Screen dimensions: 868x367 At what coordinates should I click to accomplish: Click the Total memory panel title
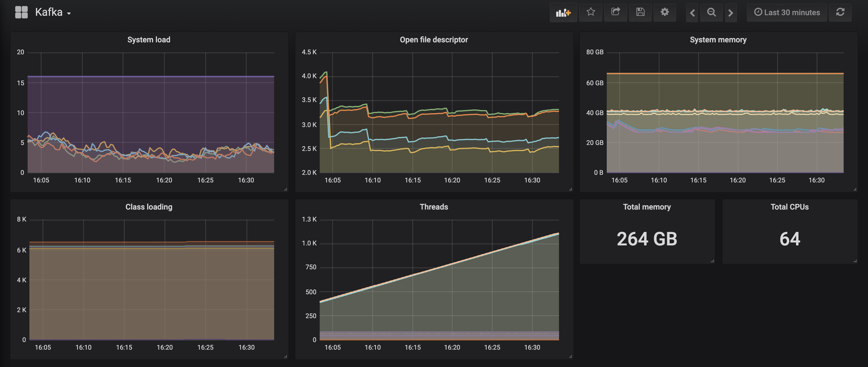(x=647, y=207)
